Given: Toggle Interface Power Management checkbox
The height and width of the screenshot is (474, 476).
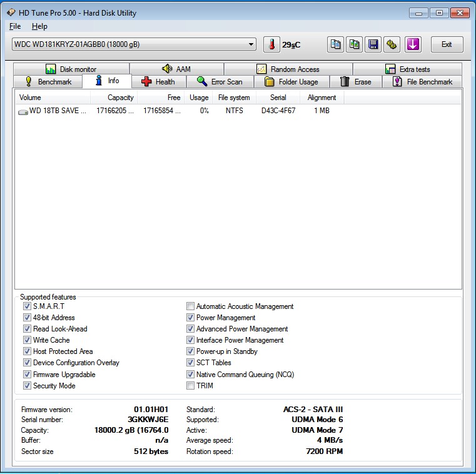Looking at the screenshot, I should pyautogui.click(x=190, y=340).
